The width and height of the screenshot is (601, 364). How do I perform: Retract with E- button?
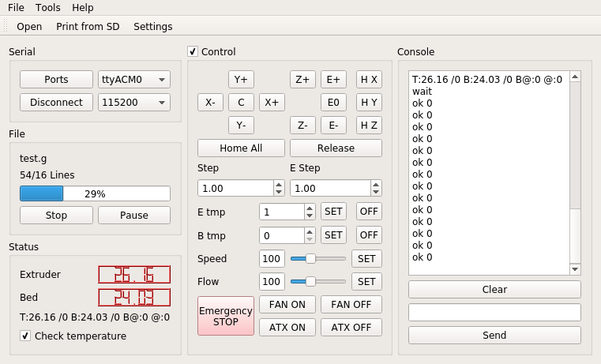click(333, 126)
